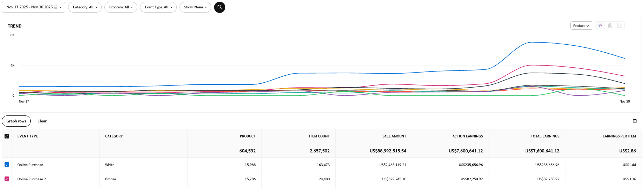The height and width of the screenshot is (188, 644).
Task: Sort by the Total Earnings column header
Action: [x=545, y=136]
